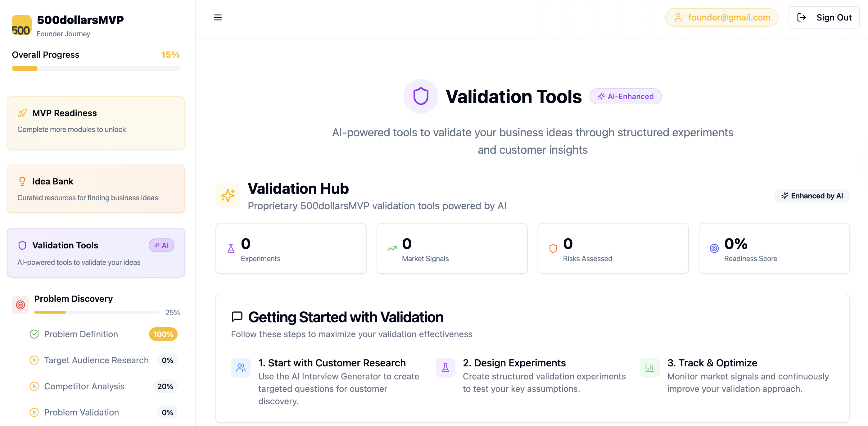Select the Validation Tools sidebar card
Screen dimensions: 868x426
pyautogui.click(x=96, y=253)
